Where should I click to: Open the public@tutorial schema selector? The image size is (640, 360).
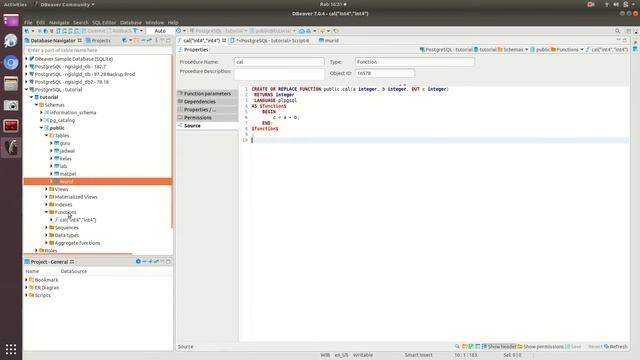pos(273,31)
